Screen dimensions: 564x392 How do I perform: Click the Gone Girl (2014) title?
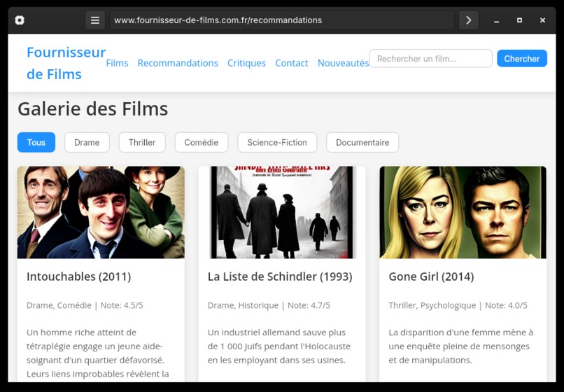click(x=431, y=276)
